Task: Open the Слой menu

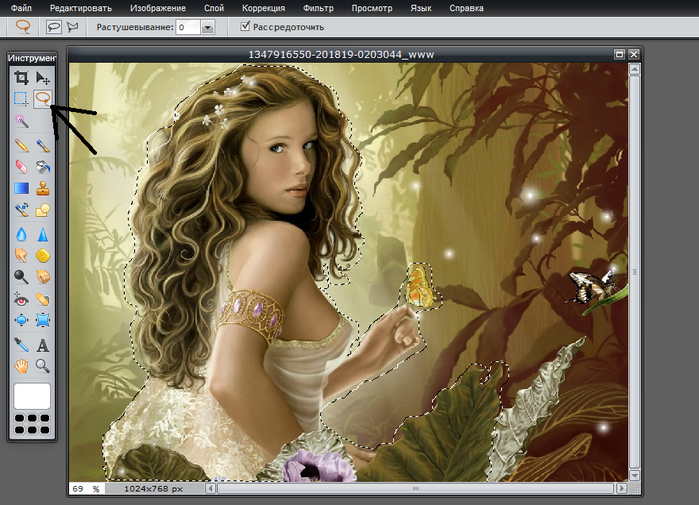Action: point(214,8)
